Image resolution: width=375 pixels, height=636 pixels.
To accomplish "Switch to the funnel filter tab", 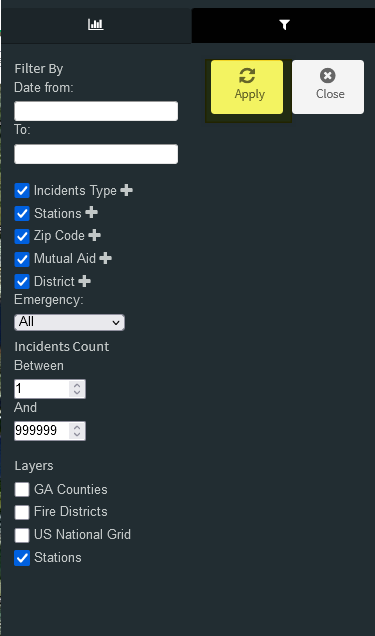I will 284,25.
